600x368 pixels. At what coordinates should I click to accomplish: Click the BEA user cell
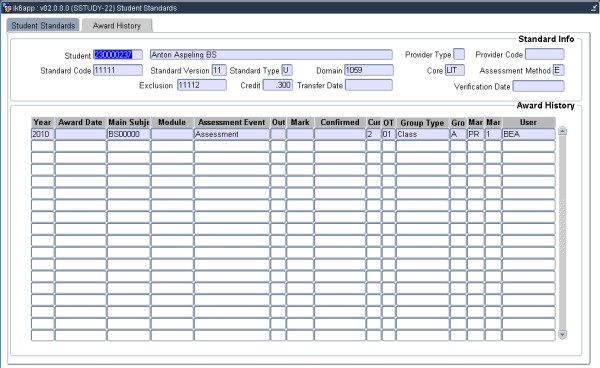pos(528,134)
